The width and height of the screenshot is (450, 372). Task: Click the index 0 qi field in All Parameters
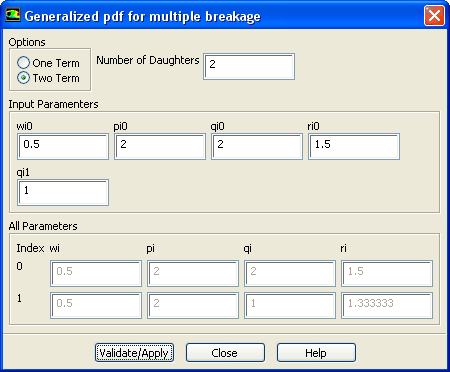(x=290, y=274)
